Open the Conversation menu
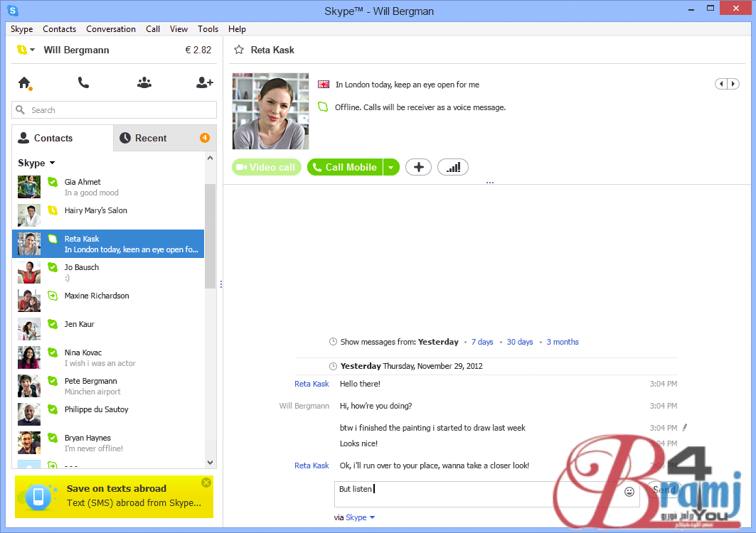 [x=111, y=29]
